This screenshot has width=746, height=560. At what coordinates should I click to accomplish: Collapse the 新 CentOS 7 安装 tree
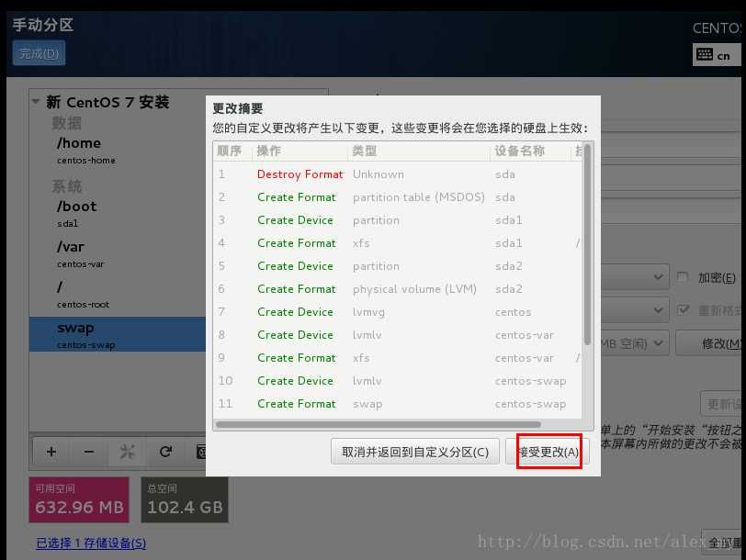point(36,101)
